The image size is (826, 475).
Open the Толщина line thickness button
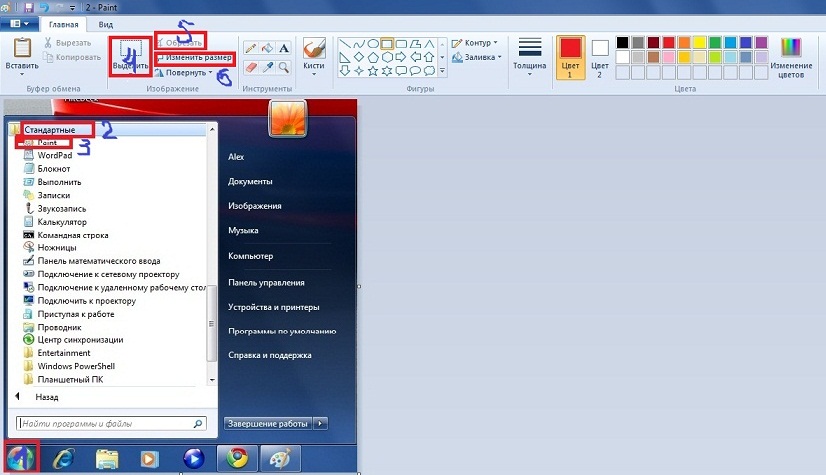(530, 57)
